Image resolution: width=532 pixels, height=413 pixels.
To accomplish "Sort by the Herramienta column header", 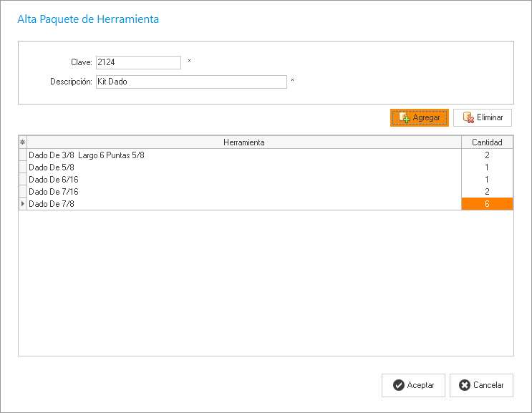I will coord(243,142).
